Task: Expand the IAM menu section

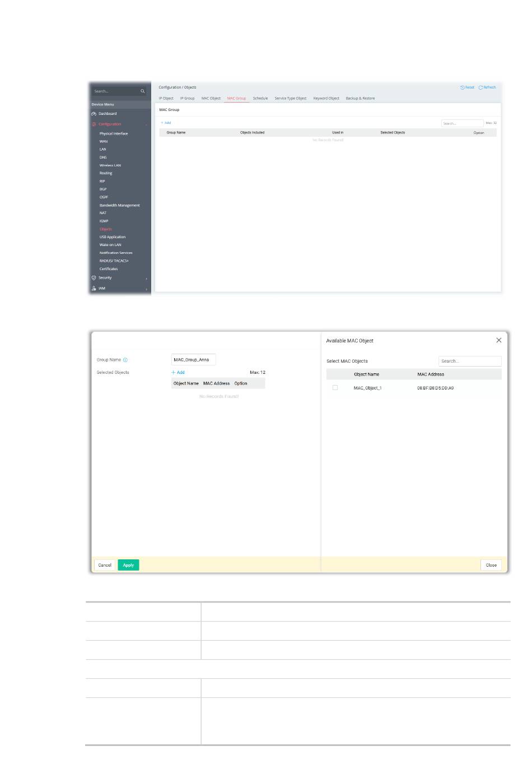Action: point(147,289)
